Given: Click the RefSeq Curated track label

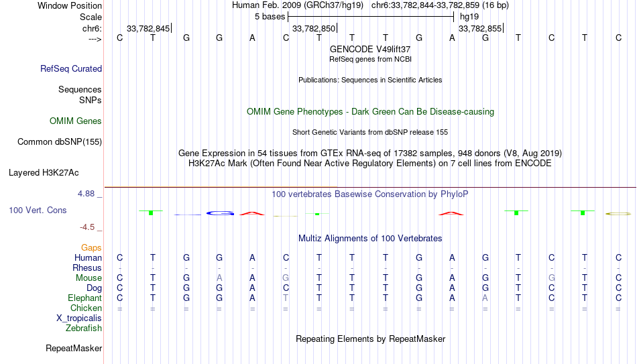Looking at the screenshot, I should (71, 68).
